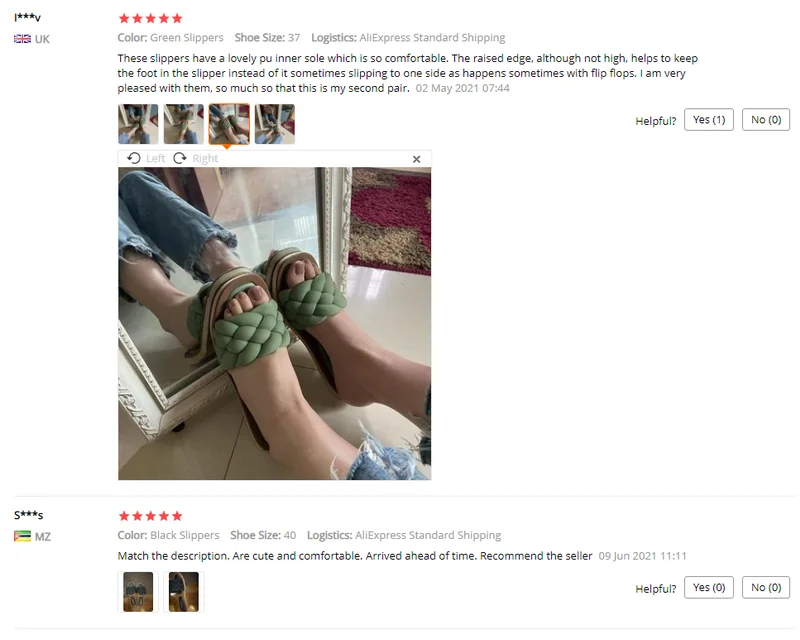800x640 pixels.
Task: Rotate review photo right
Action: pyautogui.click(x=196, y=158)
